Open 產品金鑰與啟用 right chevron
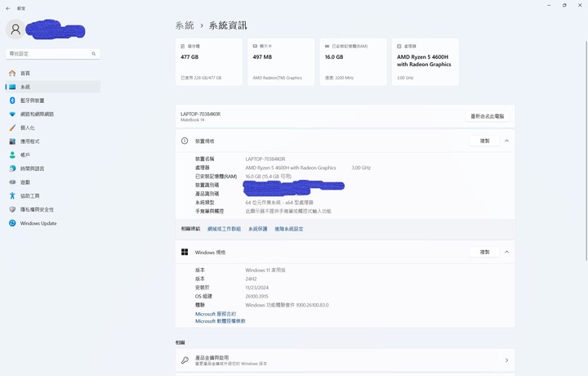The image size is (588, 376). pos(506,360)
